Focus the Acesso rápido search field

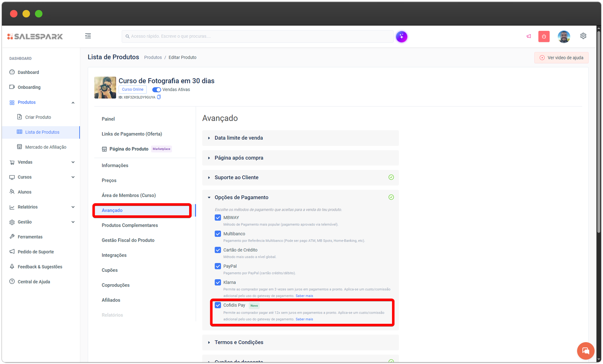click(258, 37)
